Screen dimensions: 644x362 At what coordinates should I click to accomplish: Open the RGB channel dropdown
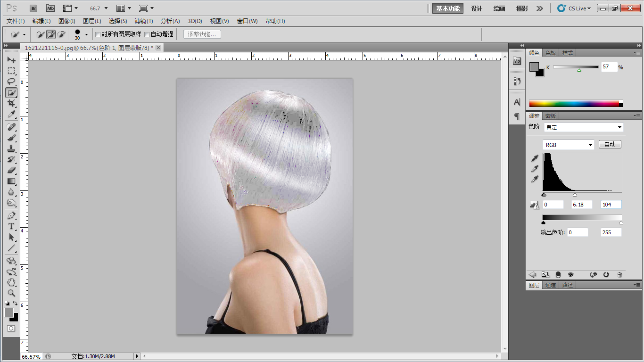coord(569,145)
